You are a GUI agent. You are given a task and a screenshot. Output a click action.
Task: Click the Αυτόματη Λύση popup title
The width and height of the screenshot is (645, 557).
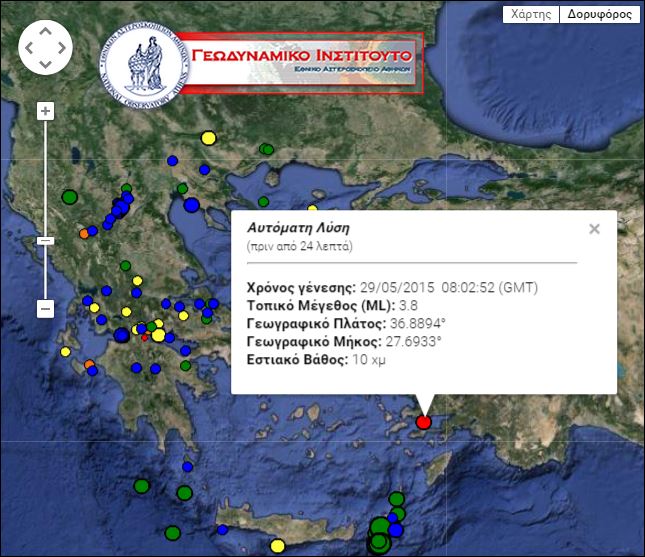(x=298, y=227)
